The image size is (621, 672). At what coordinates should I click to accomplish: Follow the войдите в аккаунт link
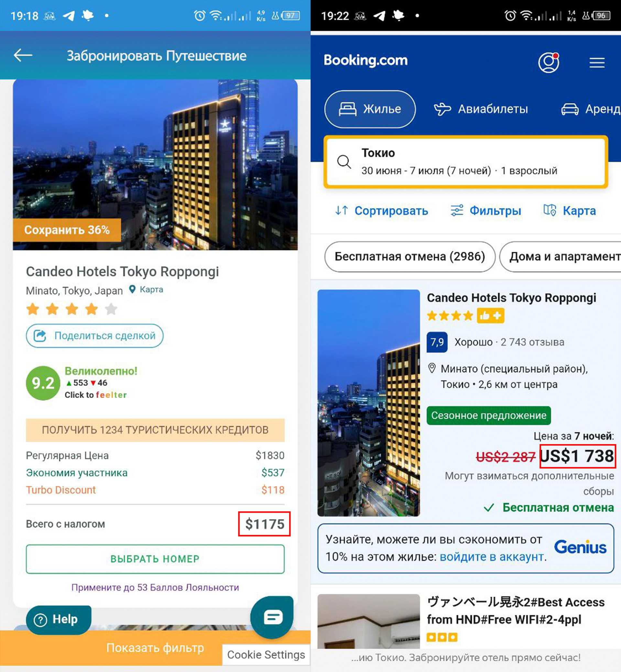pyautogui.click(x=492, y=557)
